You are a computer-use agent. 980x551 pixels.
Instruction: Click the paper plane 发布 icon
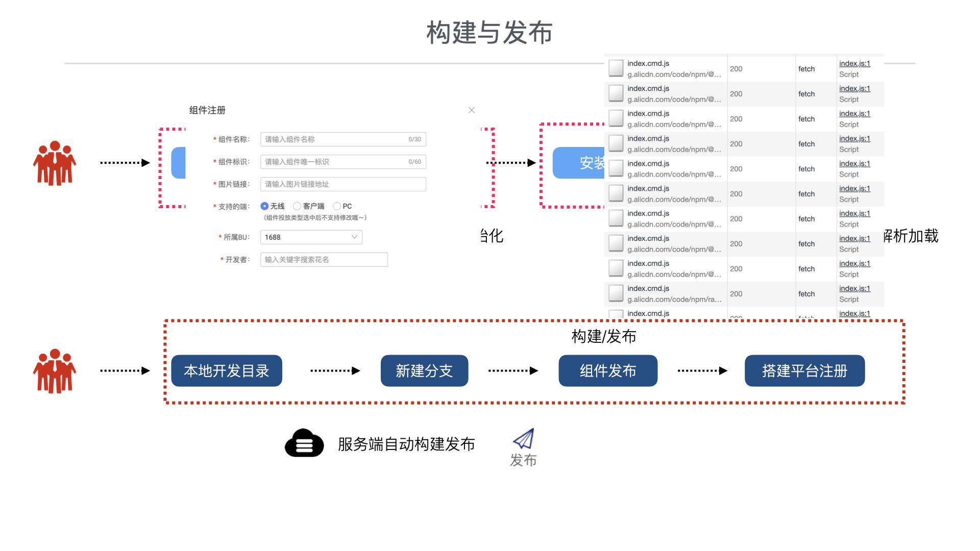(524, 439)
